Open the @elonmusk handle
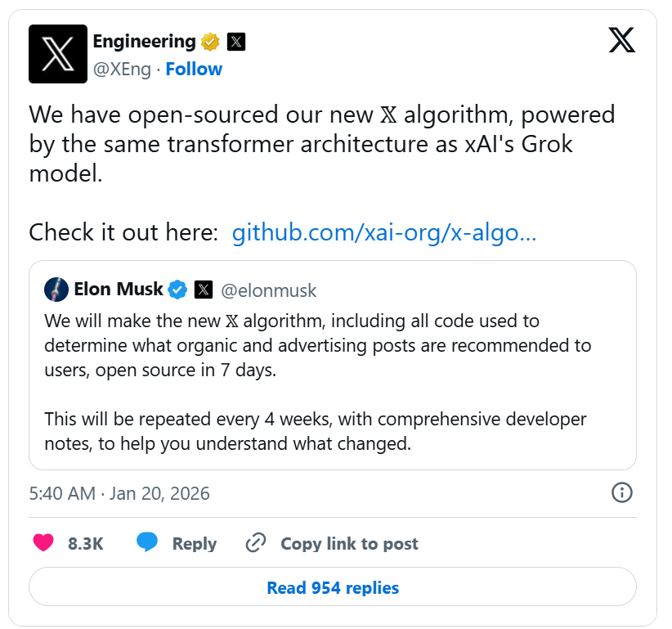 [x=269, y=290]
